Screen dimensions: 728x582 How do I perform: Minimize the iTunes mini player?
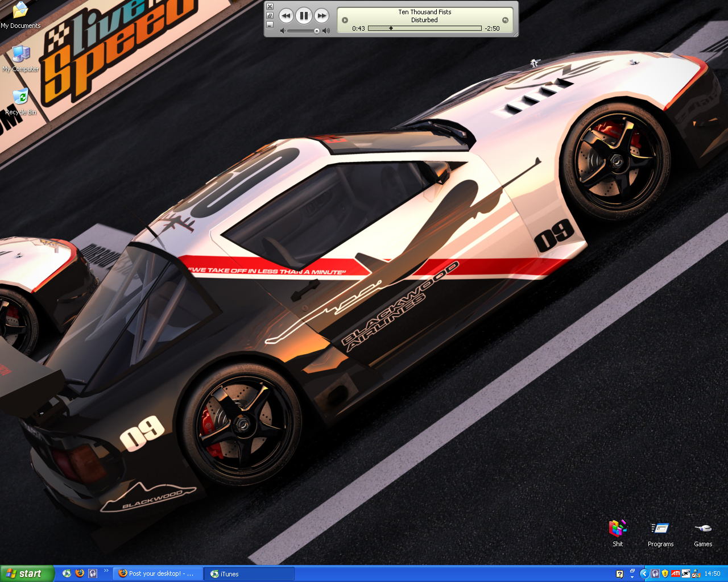click(x=270, y=24)
